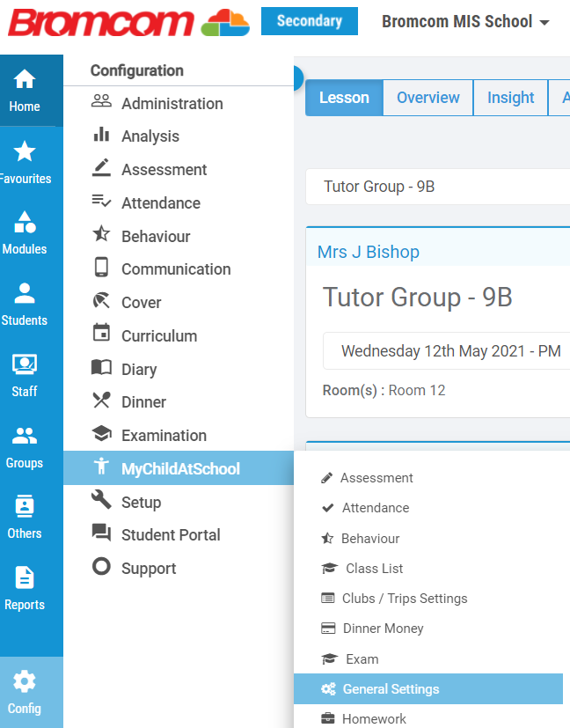Select MyChildAtSchool in Configuration menu
Screen dimensions: 570x728
pos(179,468)
